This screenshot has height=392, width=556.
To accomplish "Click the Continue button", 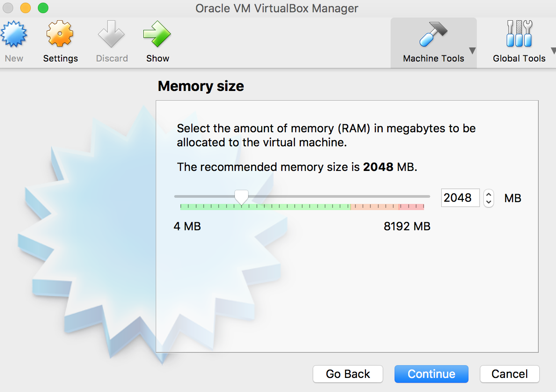I will pyautogui.click(x=432, y=374).
